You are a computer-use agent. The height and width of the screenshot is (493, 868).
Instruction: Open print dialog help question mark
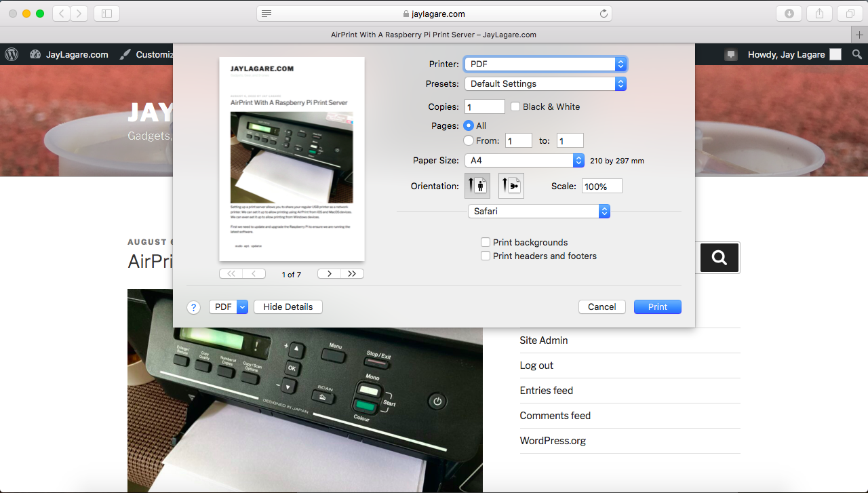(193, 307)
